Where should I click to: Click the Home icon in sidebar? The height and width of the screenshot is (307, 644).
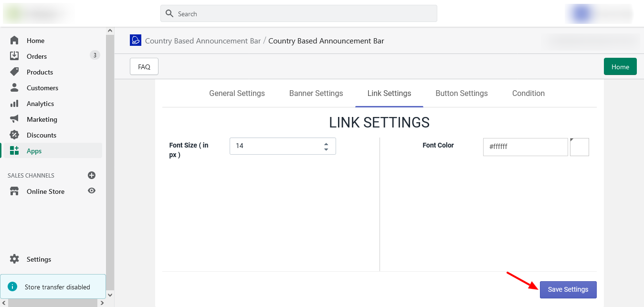tap(14, 41)
